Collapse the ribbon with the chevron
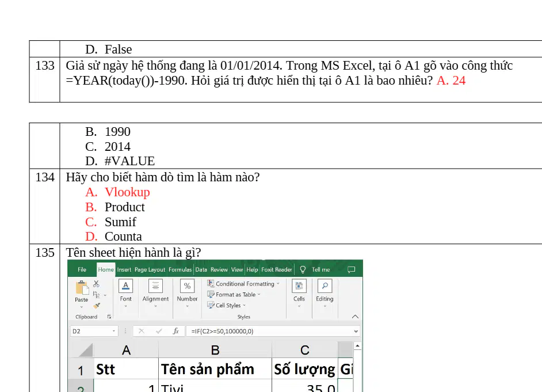 point(355,317)
